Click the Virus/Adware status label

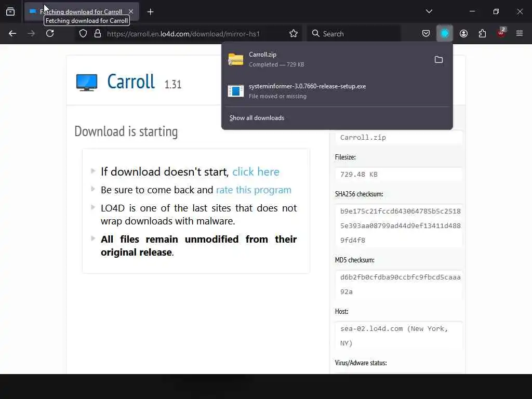click(x=361, y=363)
